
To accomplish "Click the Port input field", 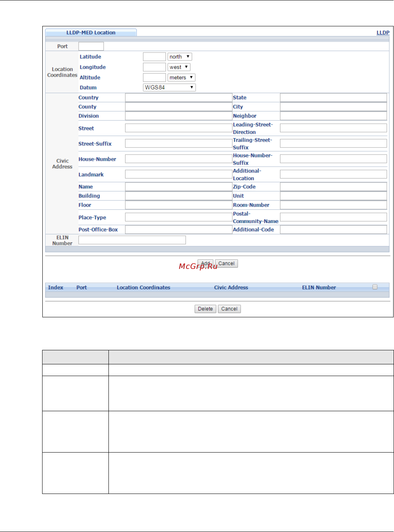I will (91, 46).
